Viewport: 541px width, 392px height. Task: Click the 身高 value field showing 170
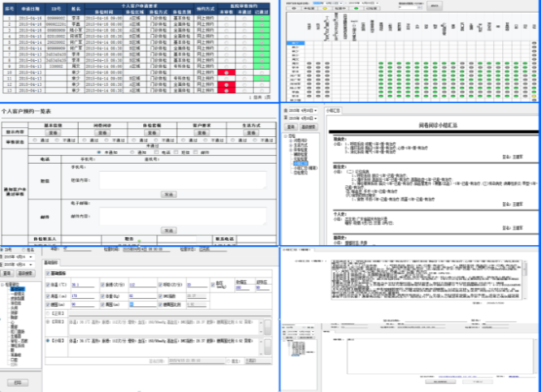[83, 296]
